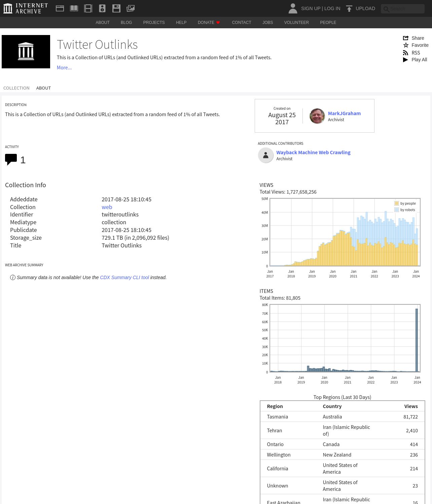Open the CDX Summary CLI tool link
432x504 pixels.
[x=124, y=277]
